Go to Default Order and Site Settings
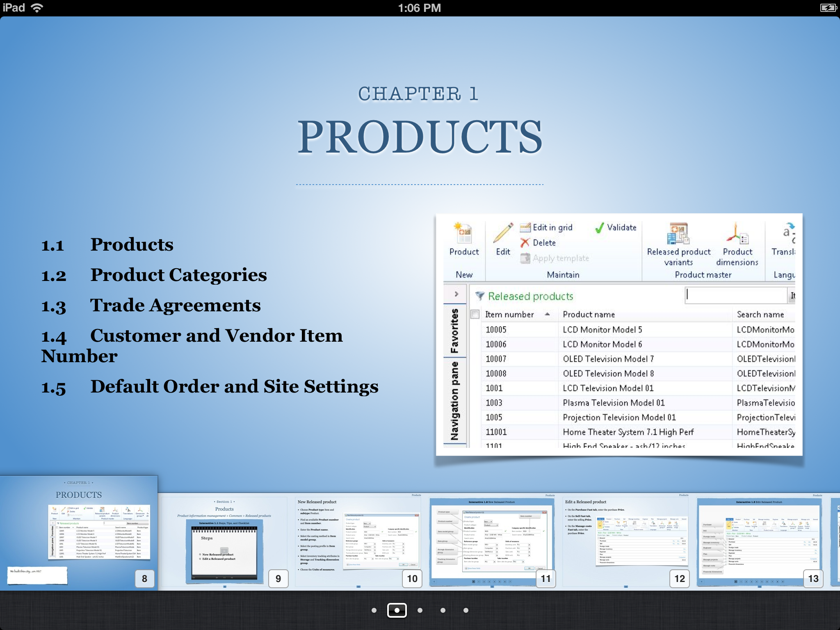 234,386
